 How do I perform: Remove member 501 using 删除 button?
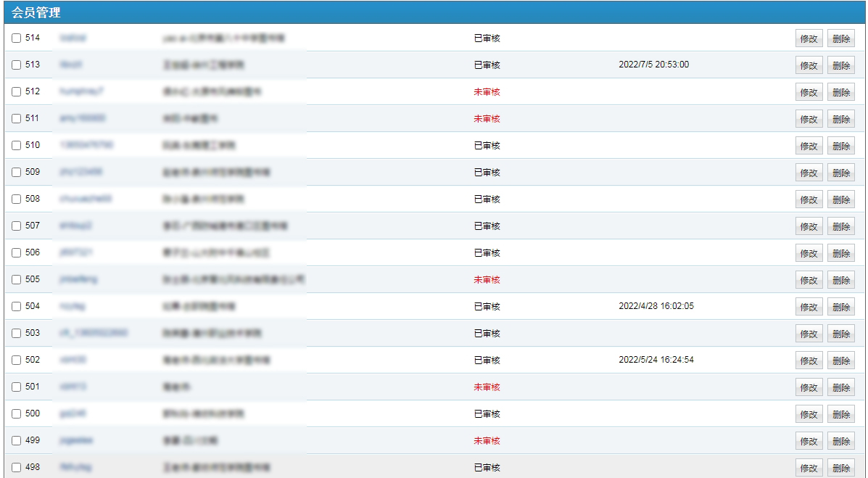[840, 388]
